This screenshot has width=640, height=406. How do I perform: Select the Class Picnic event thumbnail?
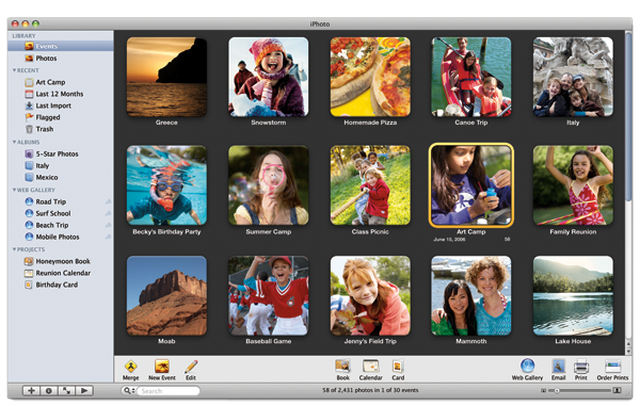(370, 185)
